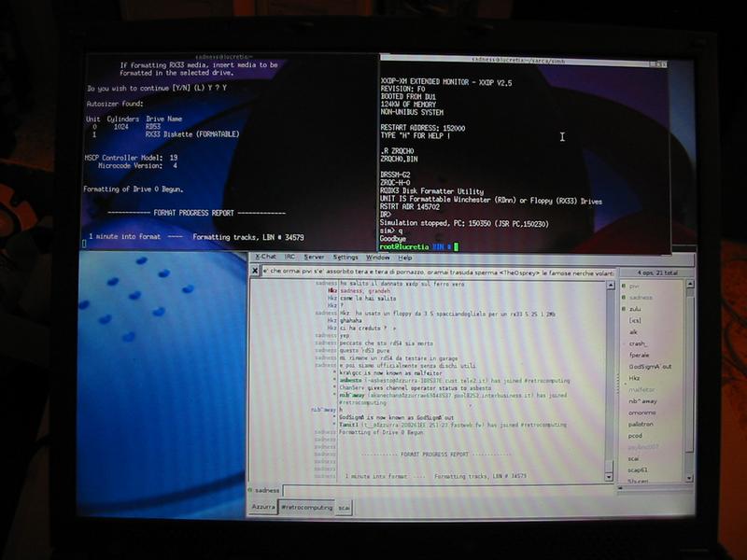
Task: Select user nib^away in the user list
Action: [x=642, y=401]
